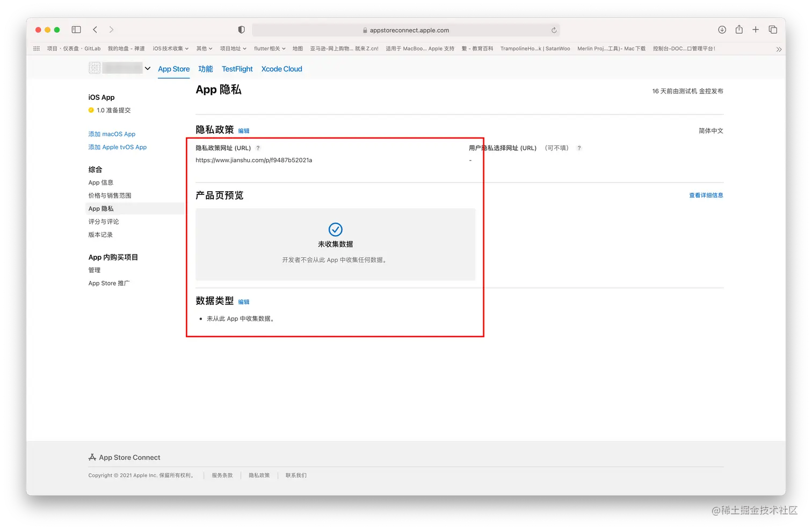Expand the app switcher chevron
This screenshot has width=812, height=530.
(148, 68)
